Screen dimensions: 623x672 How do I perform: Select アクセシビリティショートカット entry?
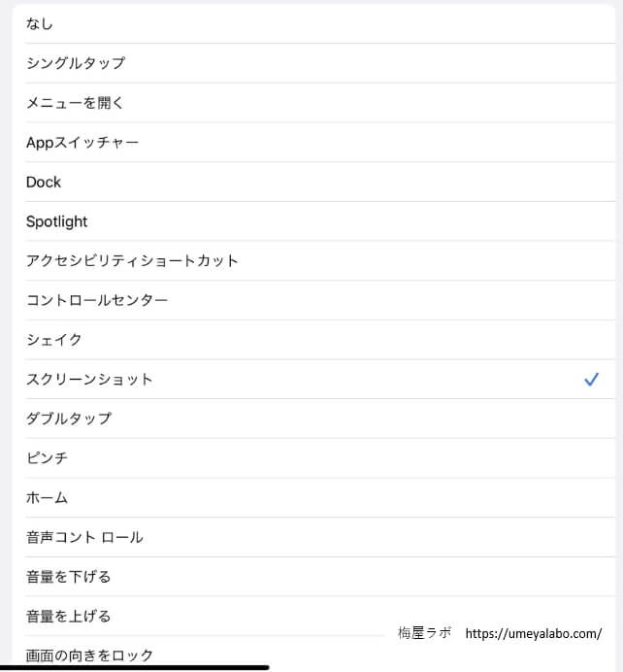point(313,260)
